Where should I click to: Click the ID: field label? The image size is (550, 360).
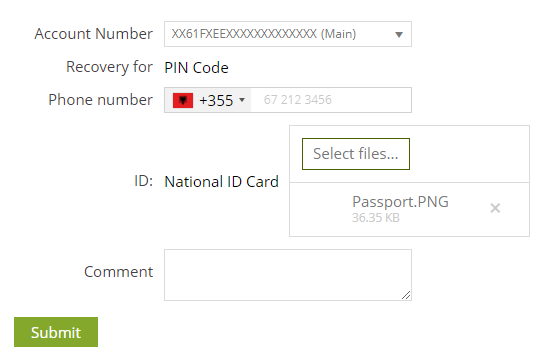[x=143, y=181]
